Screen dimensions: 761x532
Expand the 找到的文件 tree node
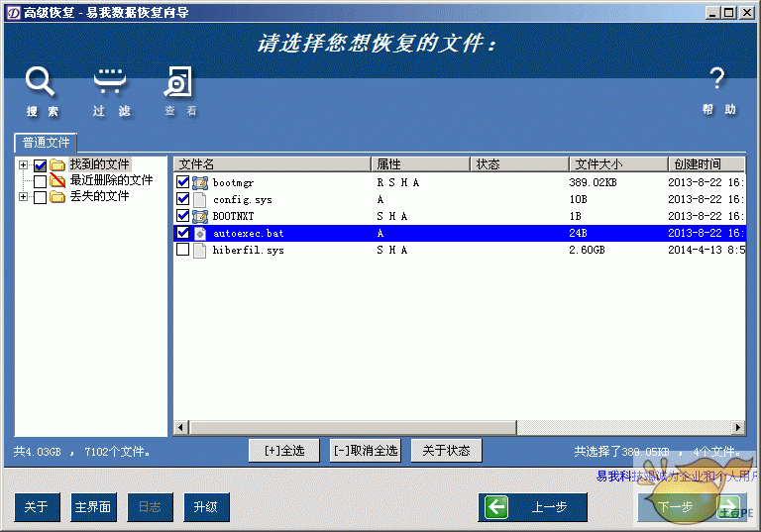pos(23,165)
